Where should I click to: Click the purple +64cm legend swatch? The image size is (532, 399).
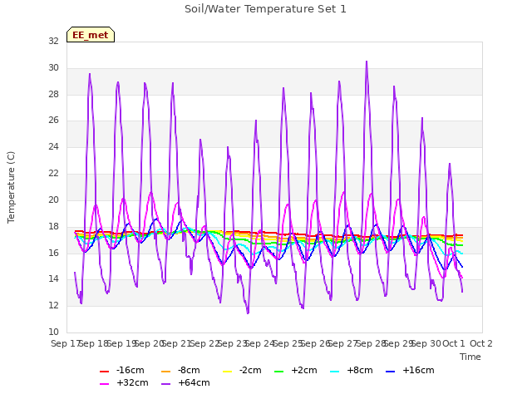pyautogui.click(x=165, y=384)
